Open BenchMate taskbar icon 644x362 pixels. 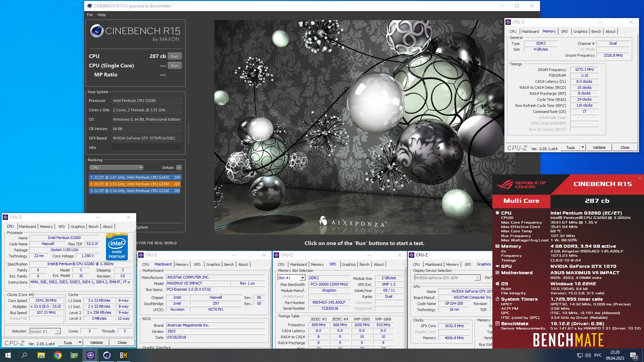point(123,355)
